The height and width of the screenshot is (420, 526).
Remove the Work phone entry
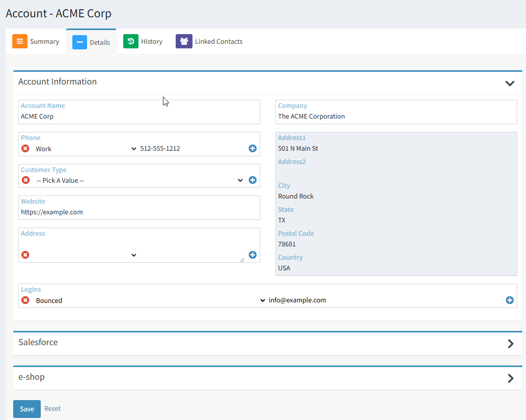pos(25,148)
